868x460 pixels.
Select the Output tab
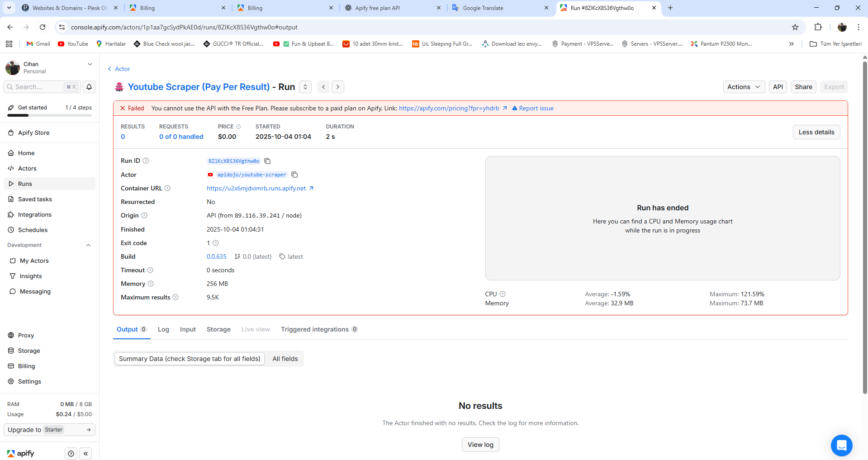[131, 329]
